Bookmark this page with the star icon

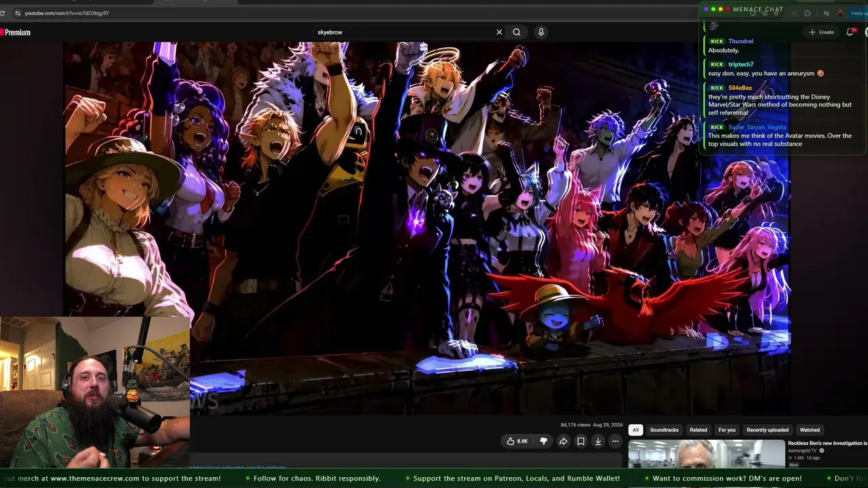[776, 13]
